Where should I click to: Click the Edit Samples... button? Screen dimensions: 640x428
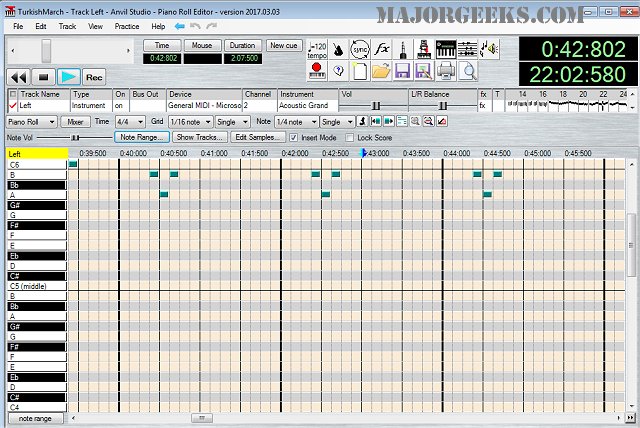pos(258,137)
